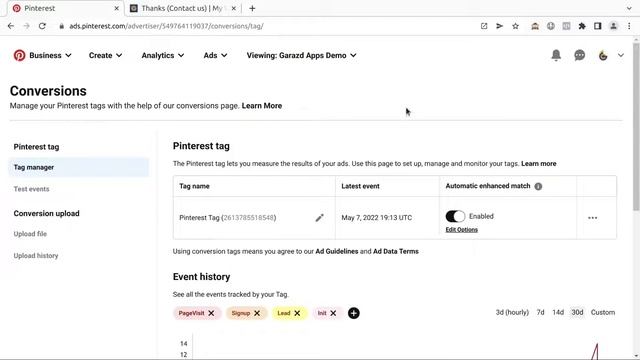Viewport: 640px width, 360px height.
Task: Open the Analytics dropdown menu
Action: 162,55
